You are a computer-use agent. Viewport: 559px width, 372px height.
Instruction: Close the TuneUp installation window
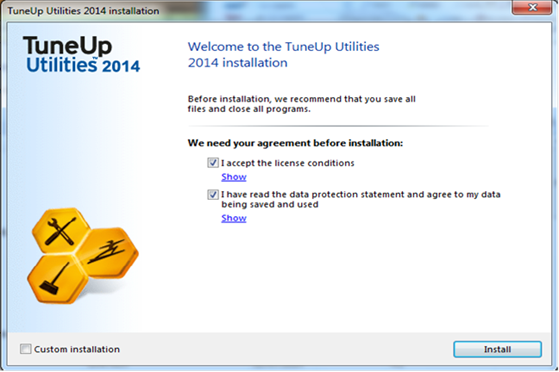(x=532, y=7)
